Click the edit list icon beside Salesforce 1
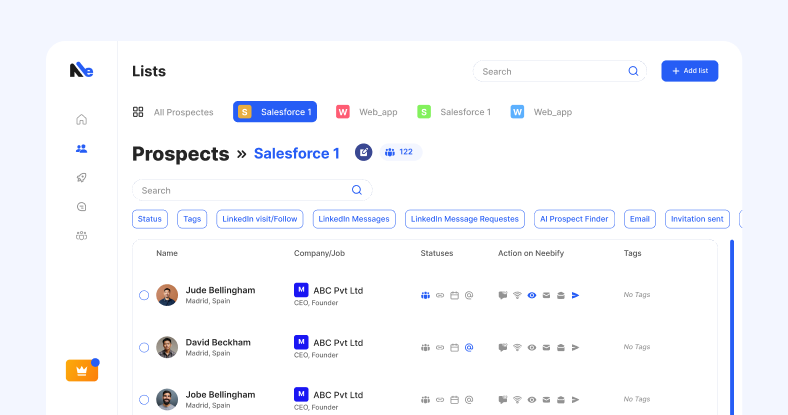788x415 pixels. point(363,153)
